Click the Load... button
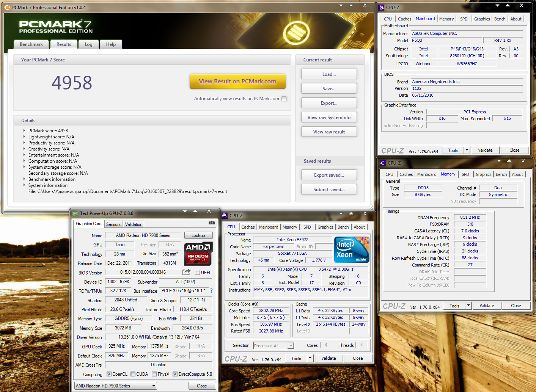Viewport: 536px width, 392px height. (329, 74)
